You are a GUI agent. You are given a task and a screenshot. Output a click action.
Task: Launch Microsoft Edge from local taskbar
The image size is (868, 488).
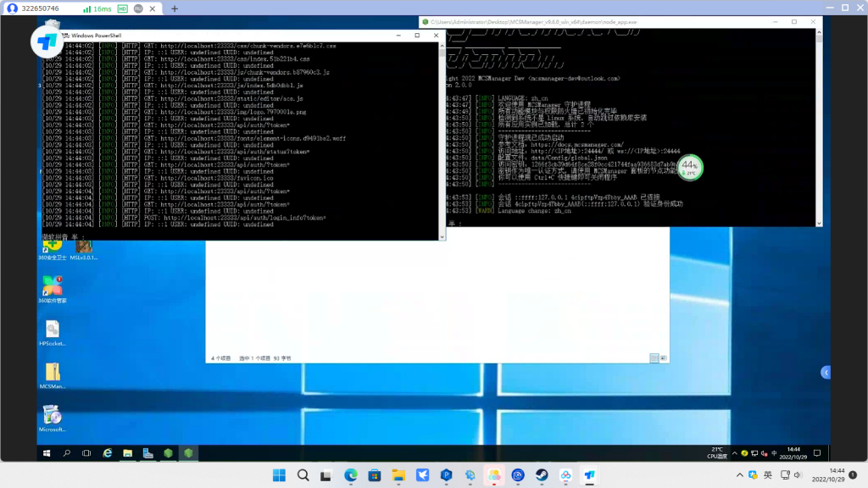pyautogui.click(x=350, y=475)
